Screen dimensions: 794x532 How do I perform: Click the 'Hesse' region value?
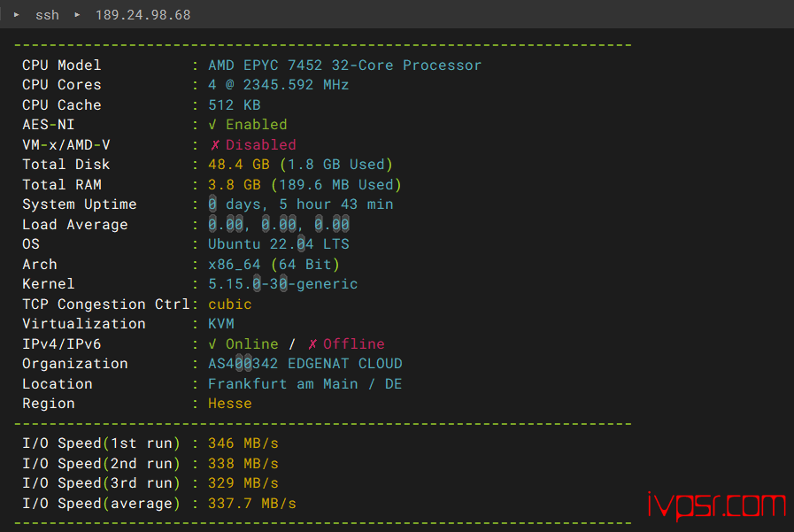(x=230, y=404)
